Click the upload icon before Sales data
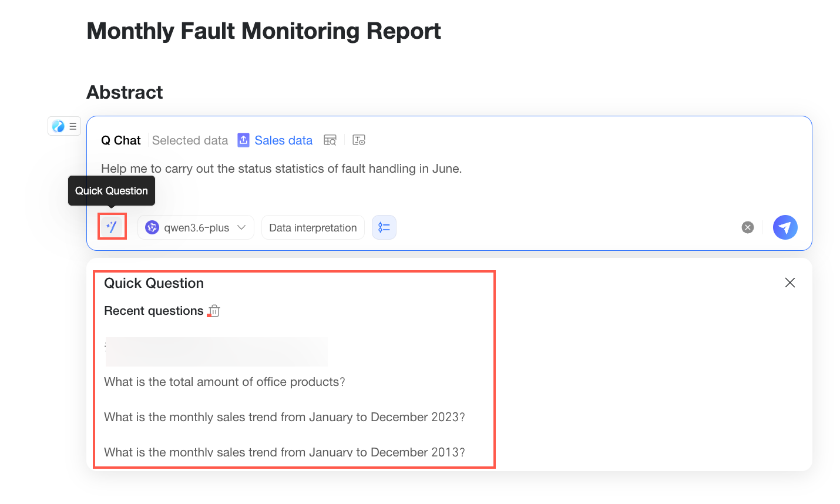This screenshot has width=840, height=504. tap(243, 140)
